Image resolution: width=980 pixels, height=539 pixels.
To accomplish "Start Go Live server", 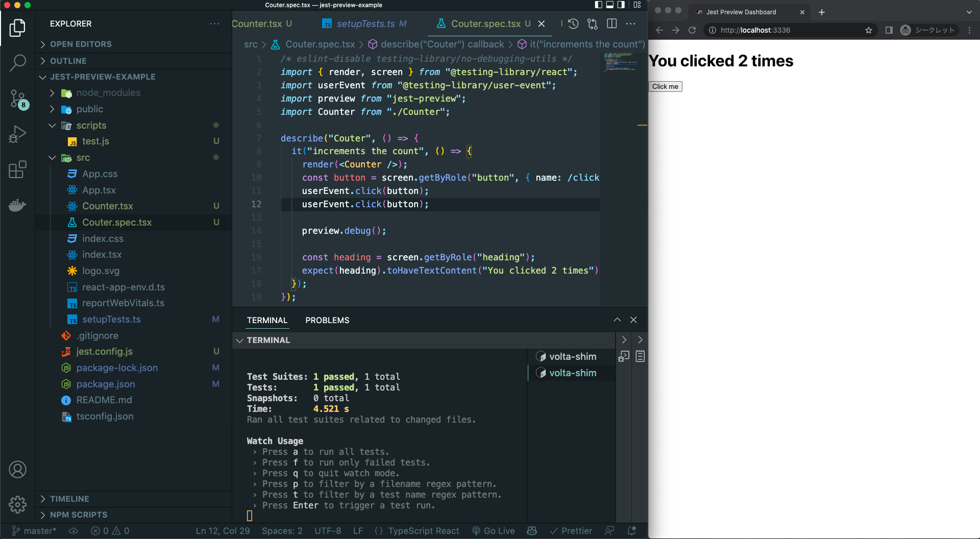I will (494, 531).
